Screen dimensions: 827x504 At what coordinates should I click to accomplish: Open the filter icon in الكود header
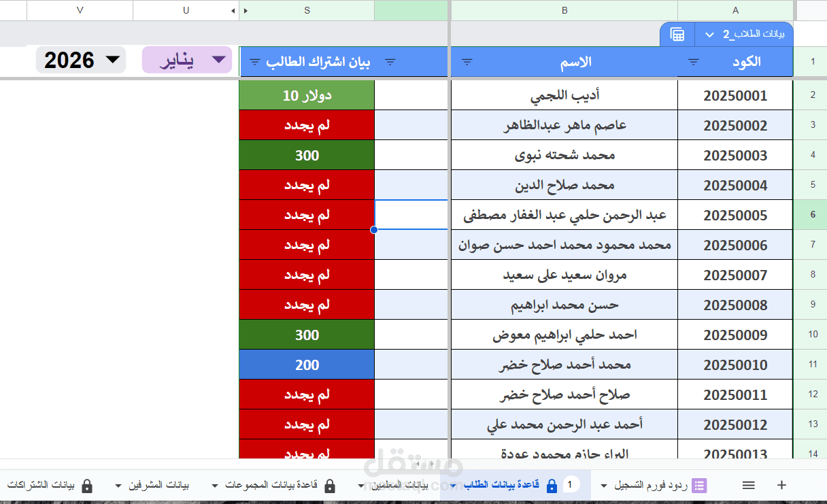(693, 62)
